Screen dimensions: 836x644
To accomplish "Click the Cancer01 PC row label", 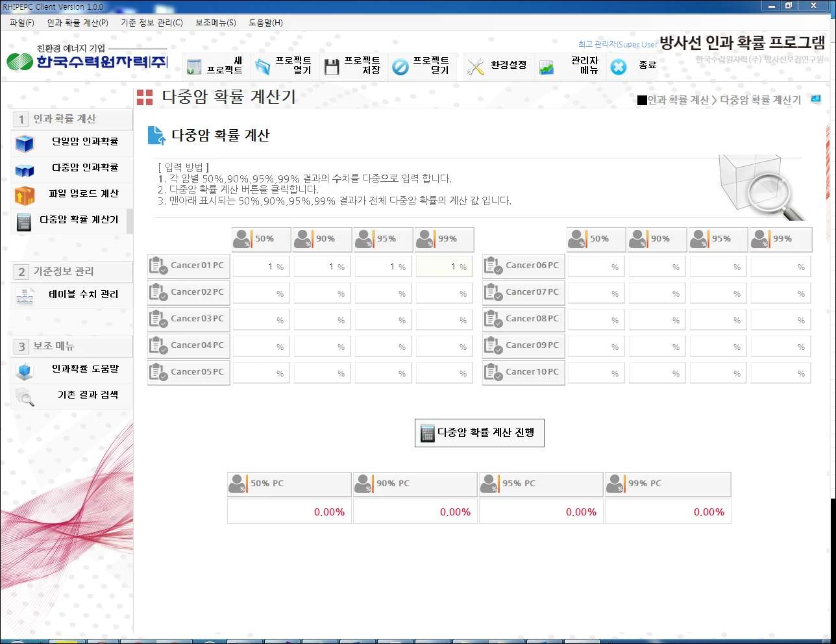I will tap(189, 266).
